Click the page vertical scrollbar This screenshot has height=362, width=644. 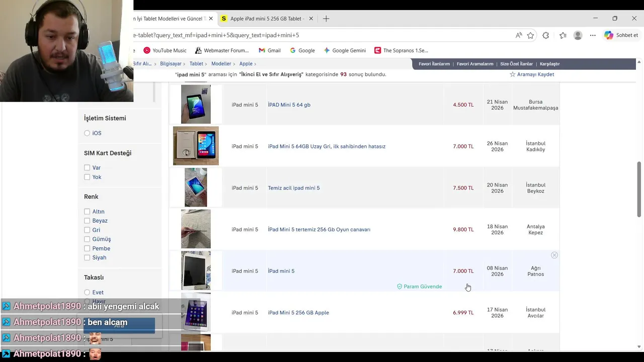coord(639,189)
